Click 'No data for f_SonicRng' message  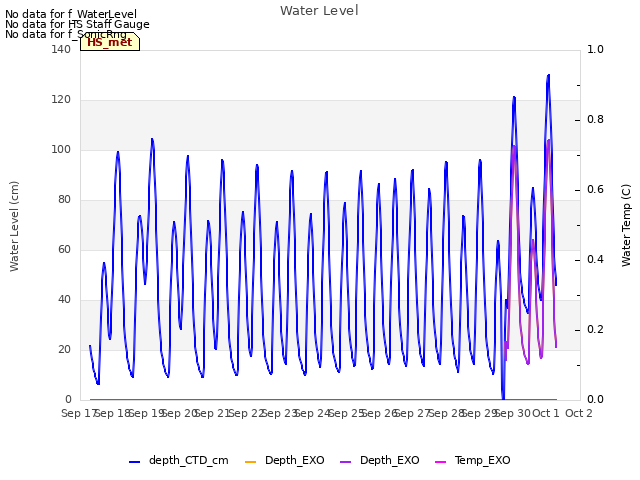tap(66, 34)
